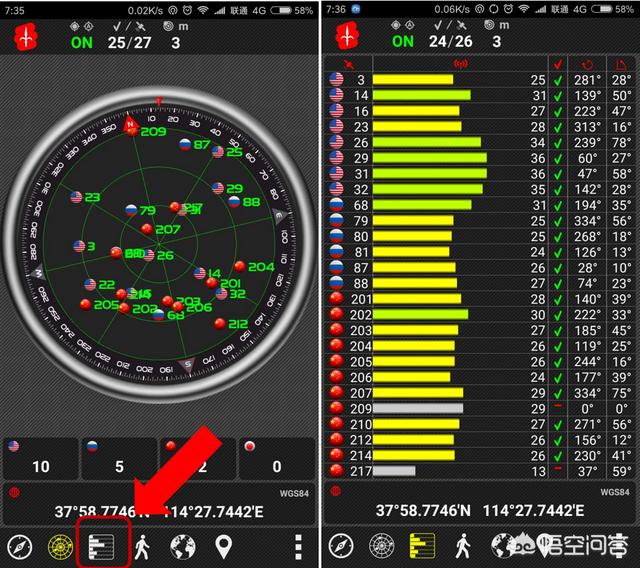This screenshot has width=640, height=568.
Task: Tap the yellow sky-plot radar icon, 7:35 screen
Action: (60, 547)
